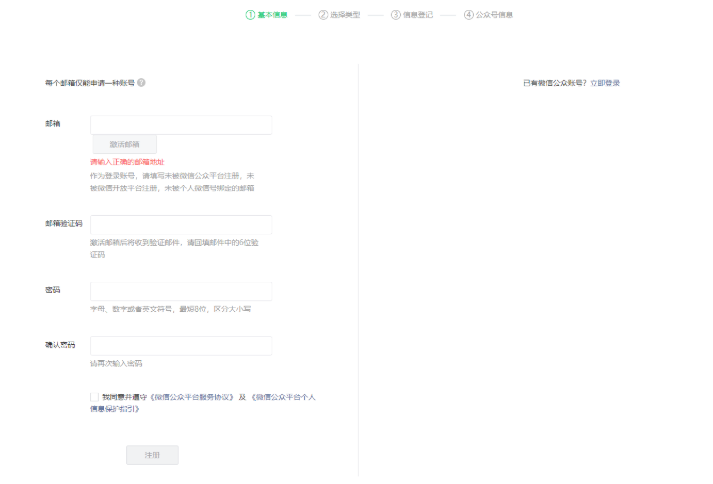Image resolution: width=713 pixels, height=484 pixels.
Task: Focus the 邮箱 email input field
Action: pos(181,125)
